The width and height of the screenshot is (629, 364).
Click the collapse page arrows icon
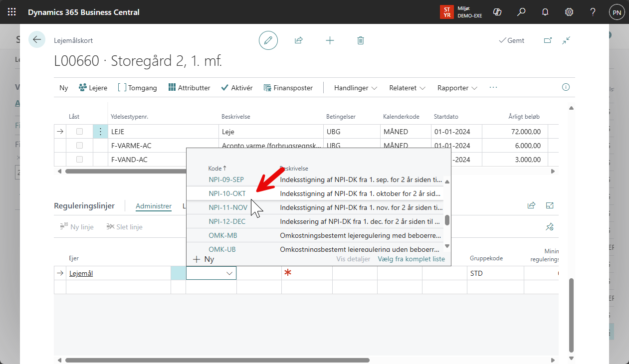[566, 40]
